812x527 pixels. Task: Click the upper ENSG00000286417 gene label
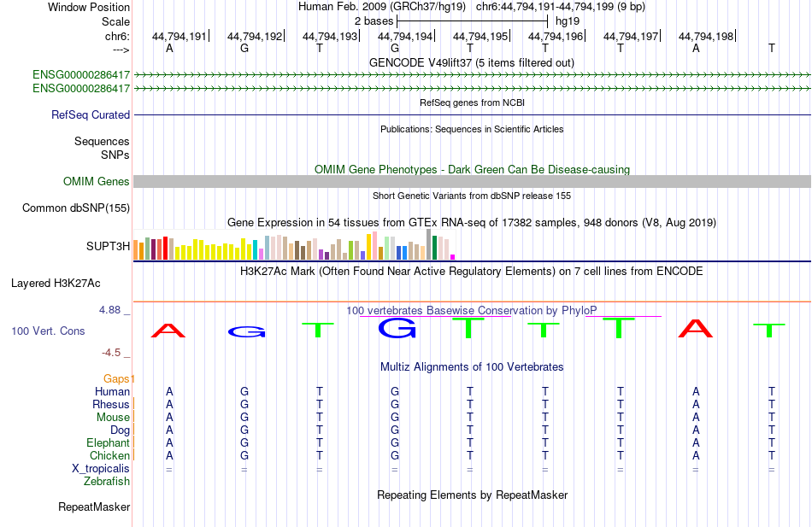coord(81,74)
